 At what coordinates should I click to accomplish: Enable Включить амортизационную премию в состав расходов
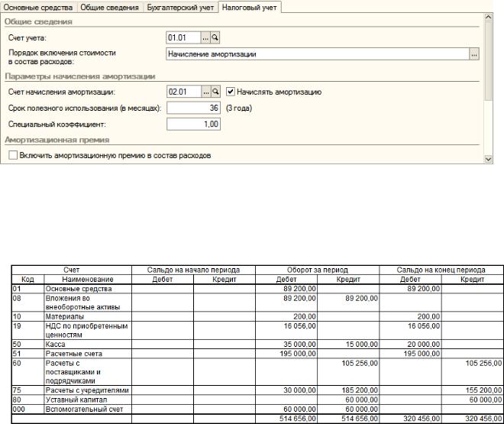point(13,155)
